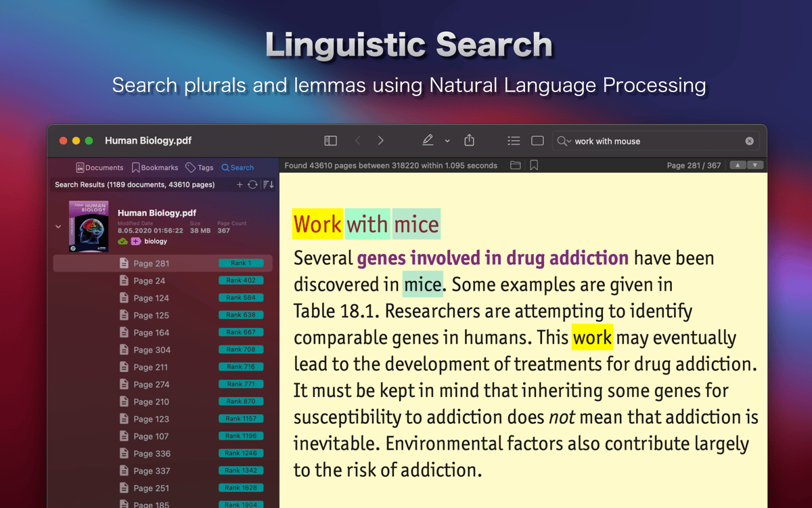Select Page 24 search result

(x=150, y=280)
